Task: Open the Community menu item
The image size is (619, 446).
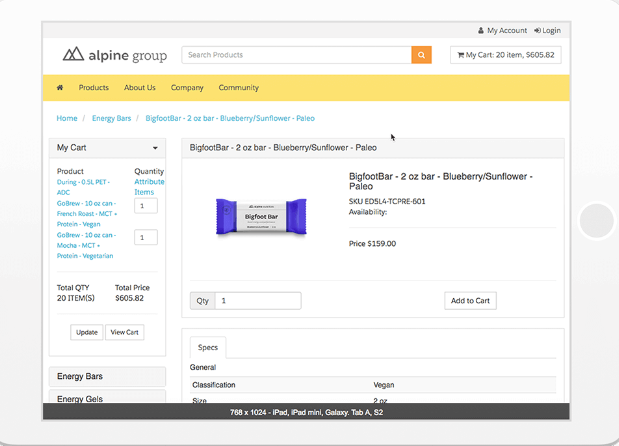Action: [x=238, y=88]
